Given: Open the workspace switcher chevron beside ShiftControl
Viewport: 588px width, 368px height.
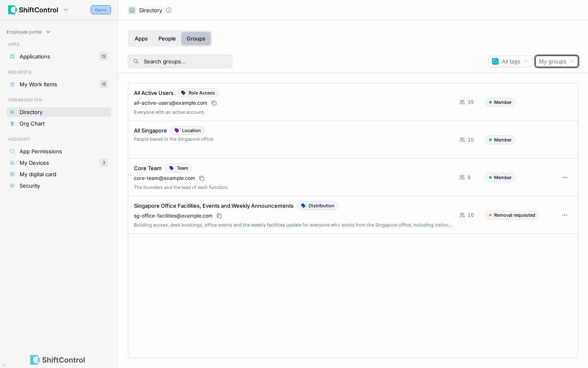Looking at the screenshot, I should pyautogui.click(x=66, y=10).
